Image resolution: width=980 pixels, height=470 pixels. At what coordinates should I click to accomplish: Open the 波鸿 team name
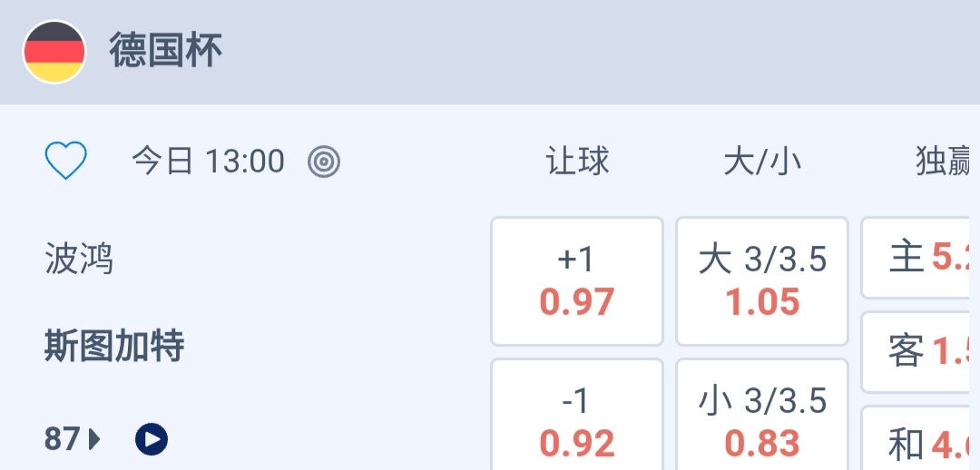(80, 259)
